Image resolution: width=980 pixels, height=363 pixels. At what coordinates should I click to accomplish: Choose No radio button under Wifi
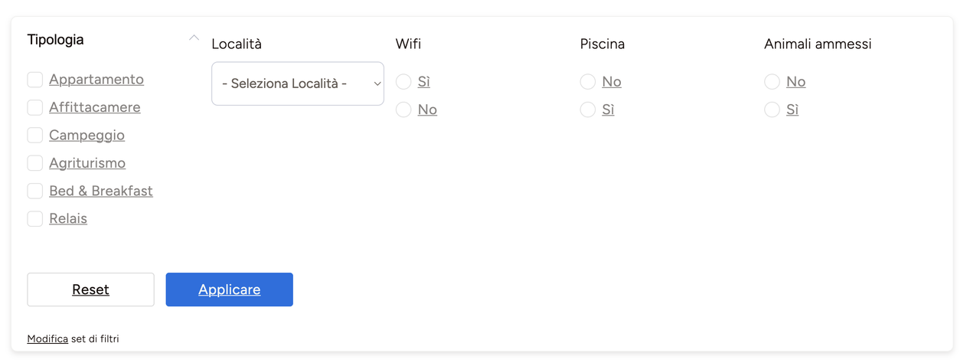click(x=403, y=110)
